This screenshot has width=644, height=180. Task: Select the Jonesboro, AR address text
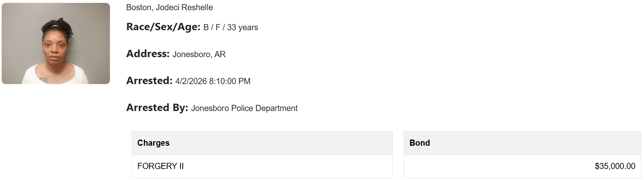point(199,54)
